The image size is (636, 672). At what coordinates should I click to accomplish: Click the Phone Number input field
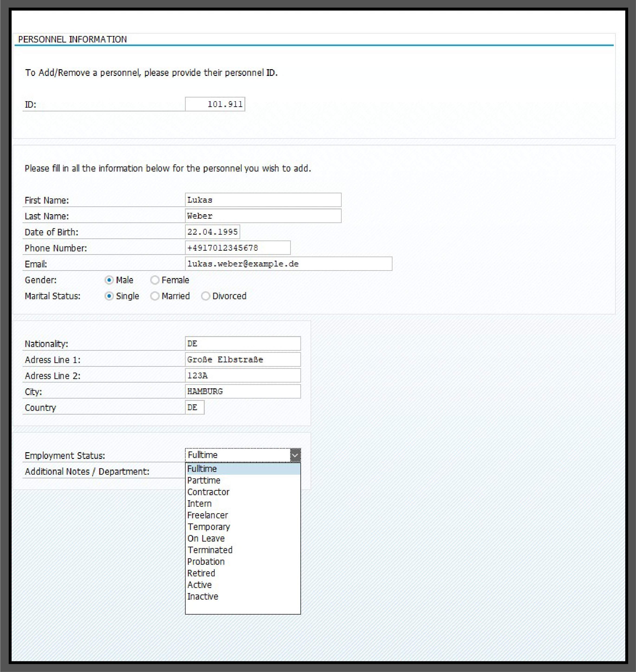click(237, 248)
